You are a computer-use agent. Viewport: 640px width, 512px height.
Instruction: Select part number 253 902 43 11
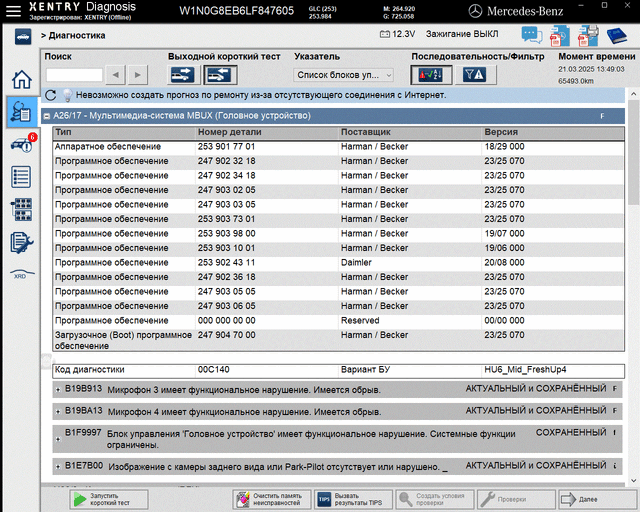227,263
